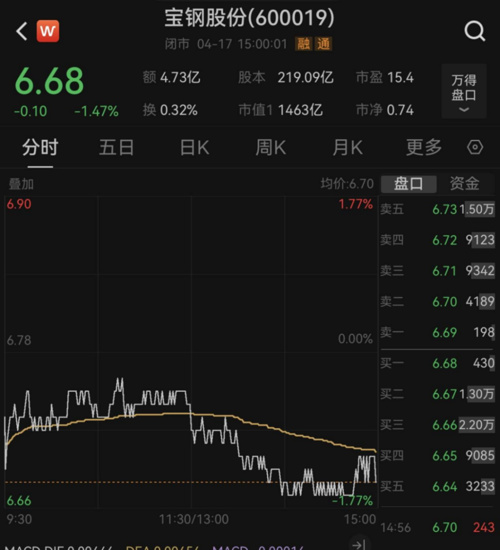
Task: Select the 买二 6.67 order row
Action: click(438, 394)
